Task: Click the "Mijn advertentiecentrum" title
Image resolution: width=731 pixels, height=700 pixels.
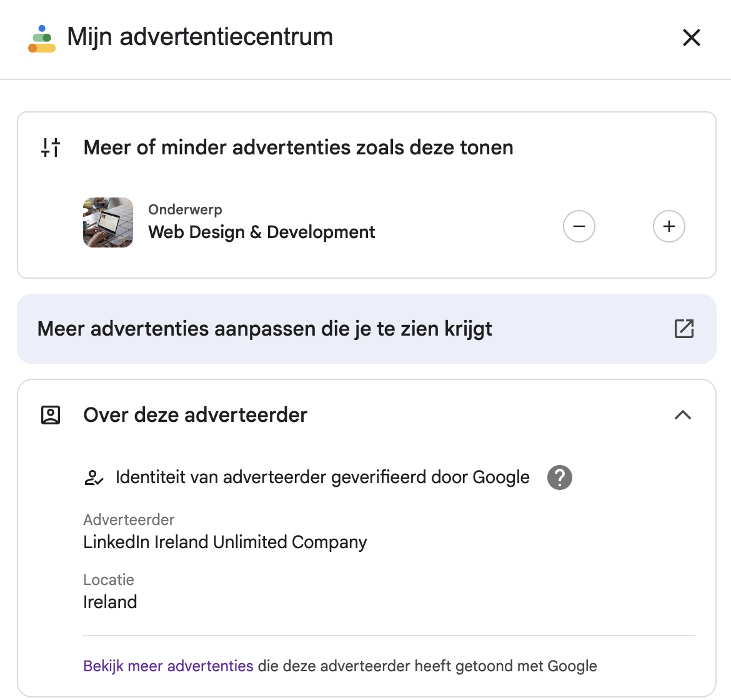Action: pos(200,37)
